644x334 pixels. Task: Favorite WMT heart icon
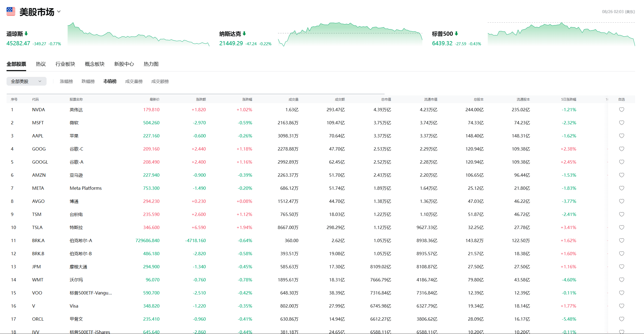click(622, 280)
